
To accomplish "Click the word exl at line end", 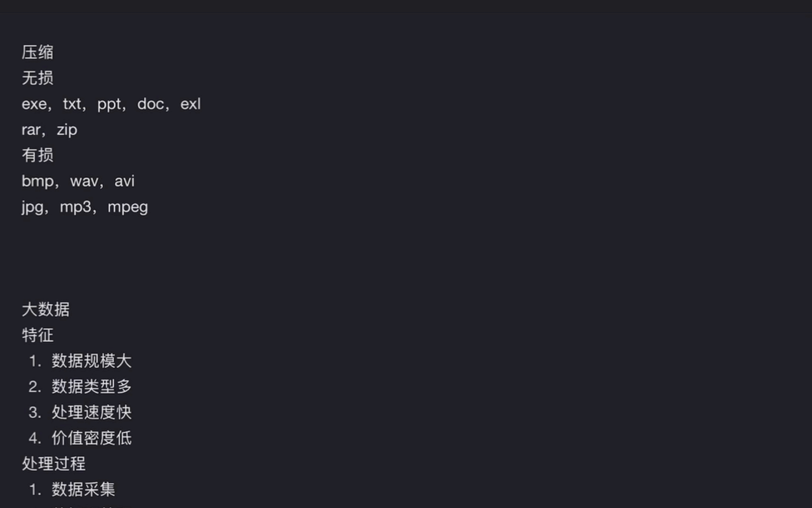I will (x=190, y=104).
